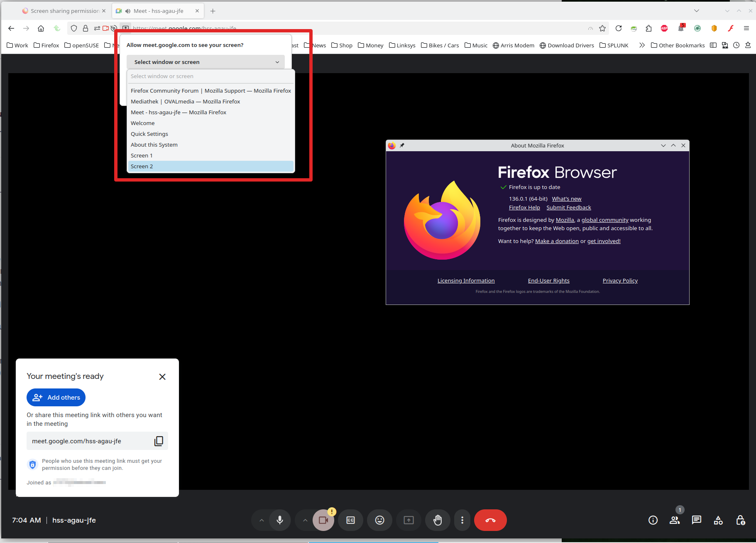Open the in-call chat panel
This screenshot has height=543, width=756.
(x=697, y=520)
